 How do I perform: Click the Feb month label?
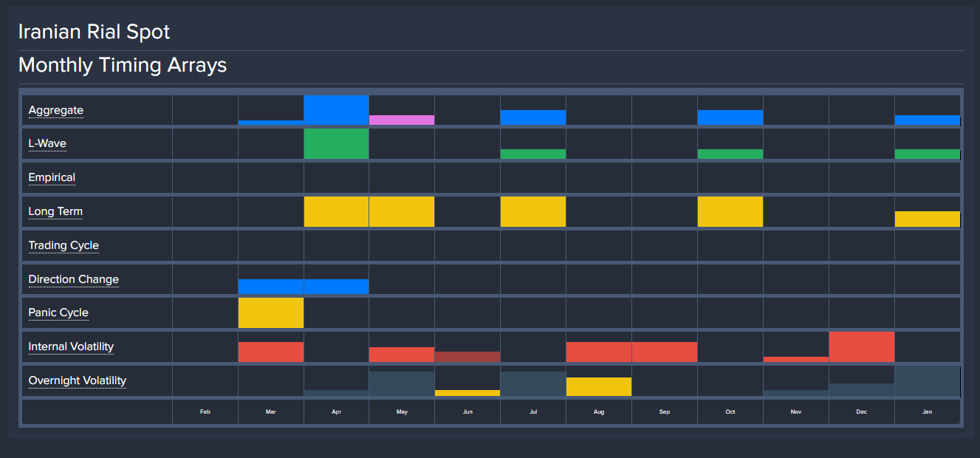coord(205,411)
